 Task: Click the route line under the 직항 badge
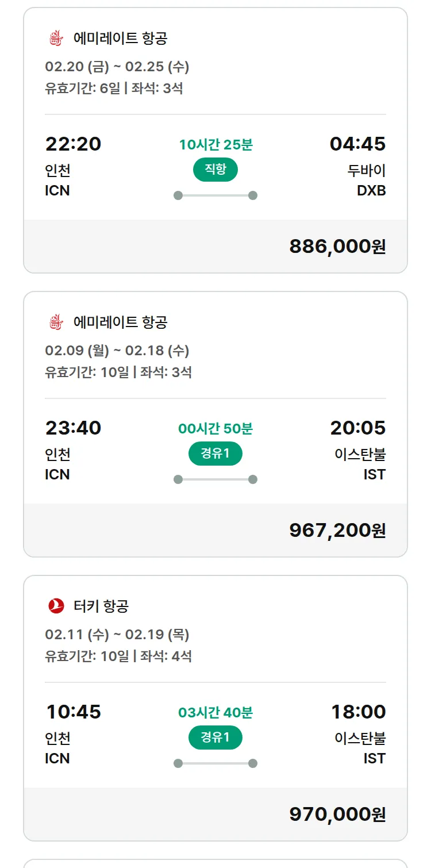[215, 195]
